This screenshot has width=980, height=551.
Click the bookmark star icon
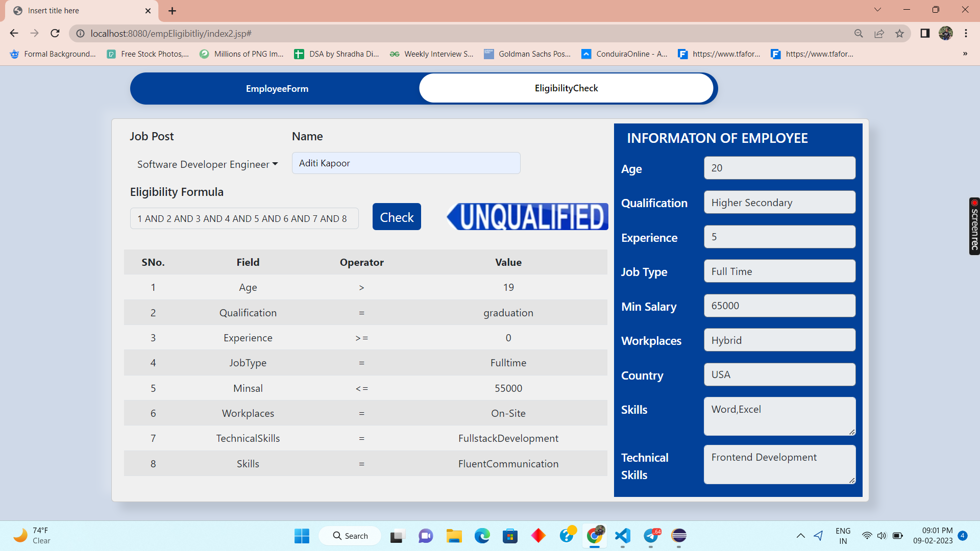pos(899,33)
